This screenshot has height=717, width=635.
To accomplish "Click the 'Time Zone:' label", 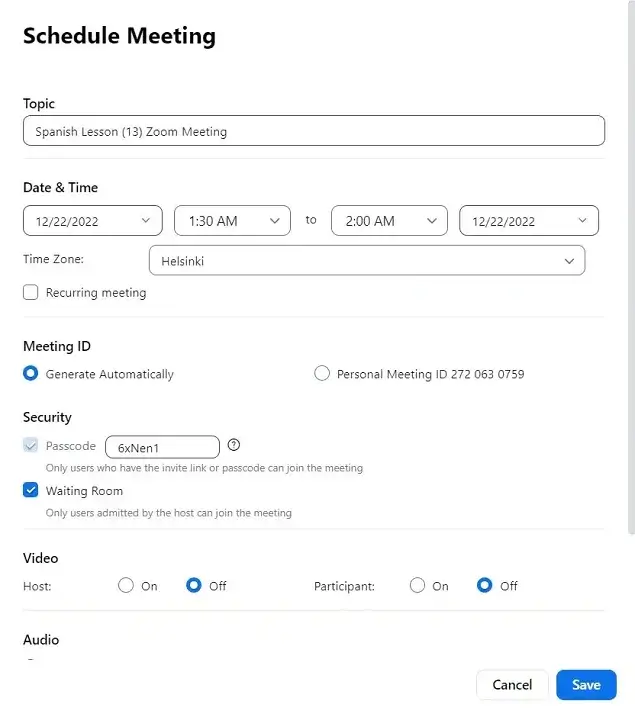I will (x=53, y=259).
